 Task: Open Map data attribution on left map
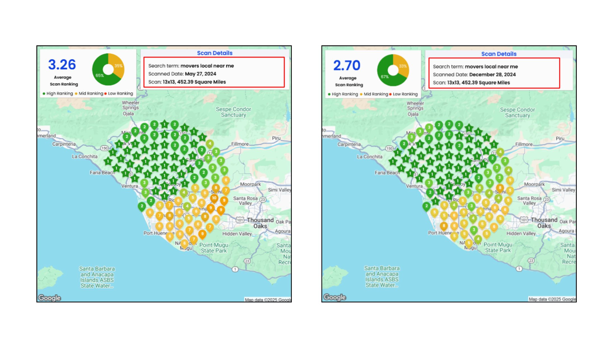(x=267, y=300)
